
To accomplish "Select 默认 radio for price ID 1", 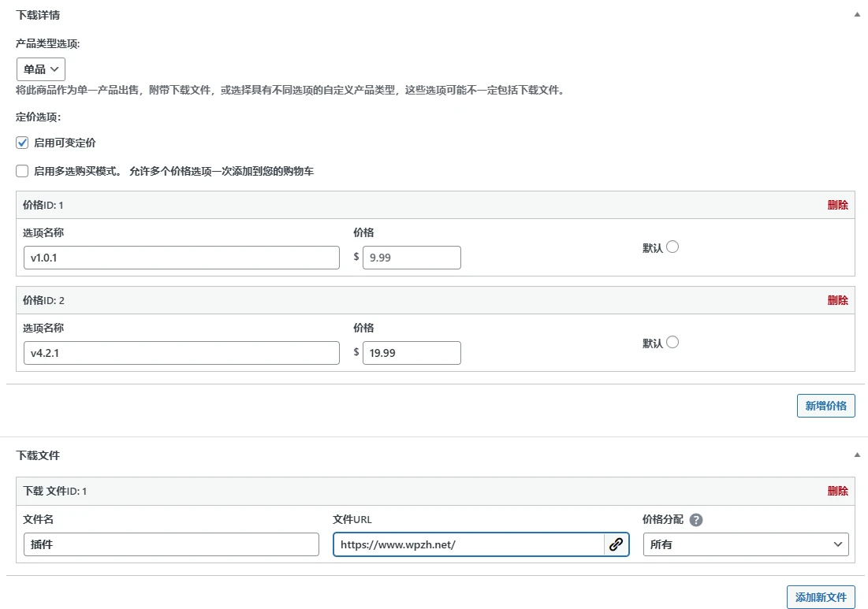I will pyautogui.click(x=672, y=247).
